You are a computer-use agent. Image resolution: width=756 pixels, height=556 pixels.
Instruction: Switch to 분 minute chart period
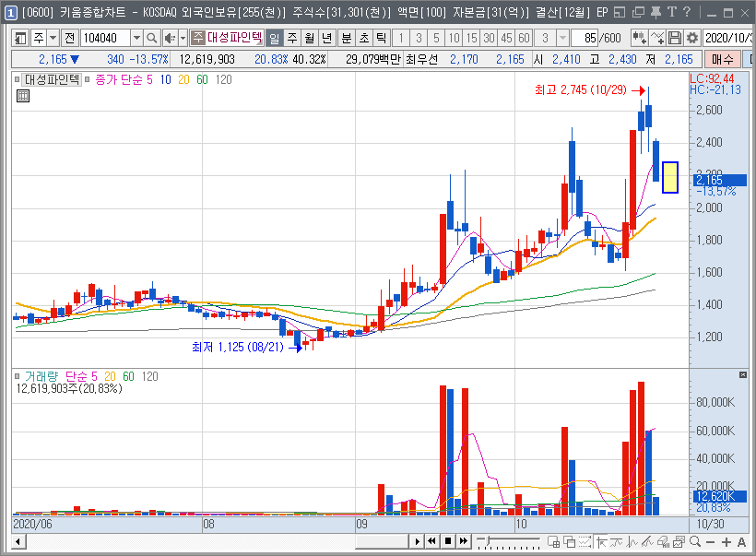pos(346,38)
